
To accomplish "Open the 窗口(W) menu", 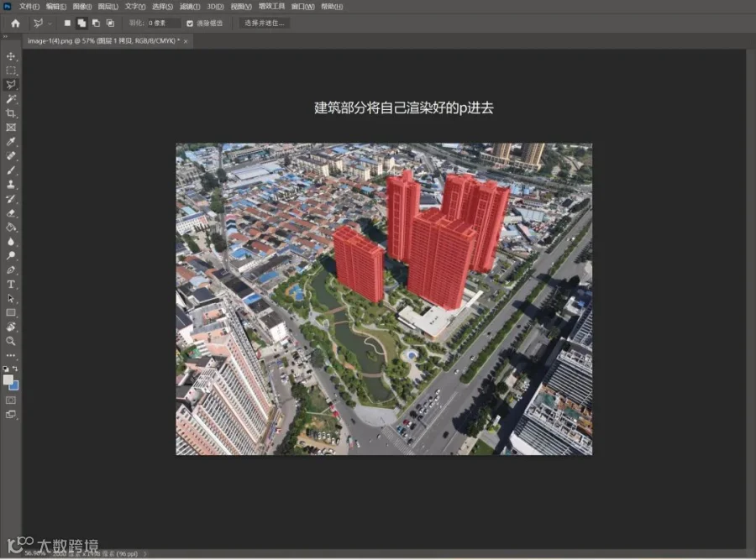I will tap(302, 7).
